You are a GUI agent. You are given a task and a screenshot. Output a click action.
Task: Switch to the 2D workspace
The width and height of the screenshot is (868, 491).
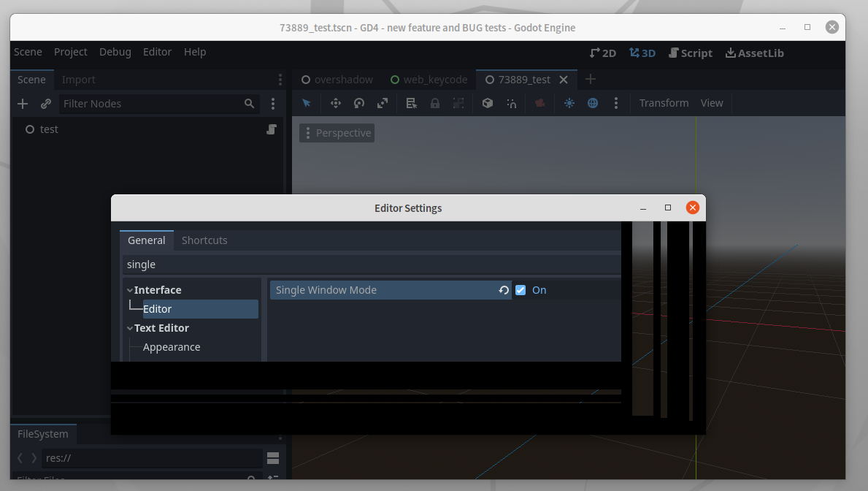pyautogui.click(x=603, y=53)
